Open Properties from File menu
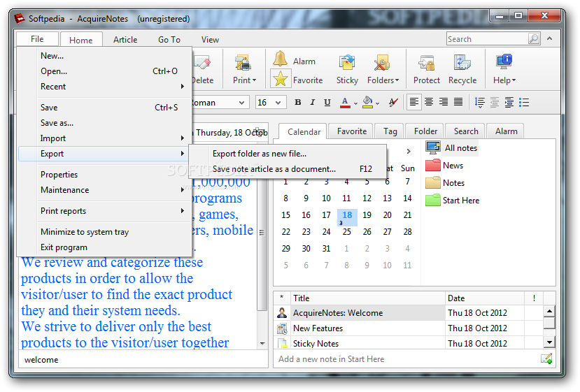The width and height of the screenshot is (580, 392). 104,175
